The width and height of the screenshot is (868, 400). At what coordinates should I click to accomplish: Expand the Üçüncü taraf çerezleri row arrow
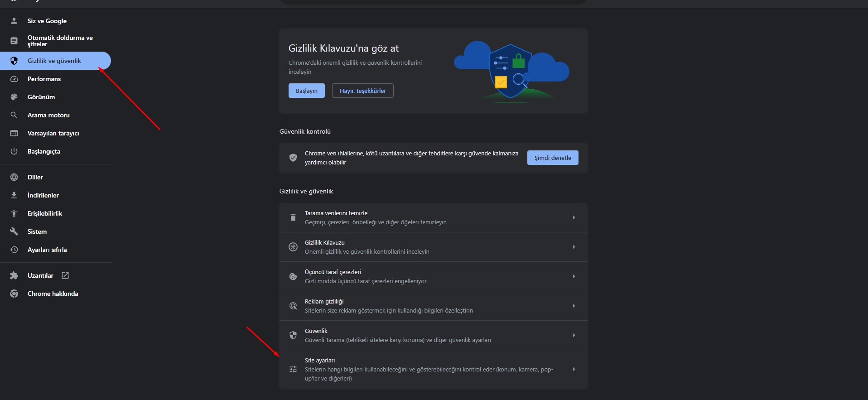coord(574,276)
